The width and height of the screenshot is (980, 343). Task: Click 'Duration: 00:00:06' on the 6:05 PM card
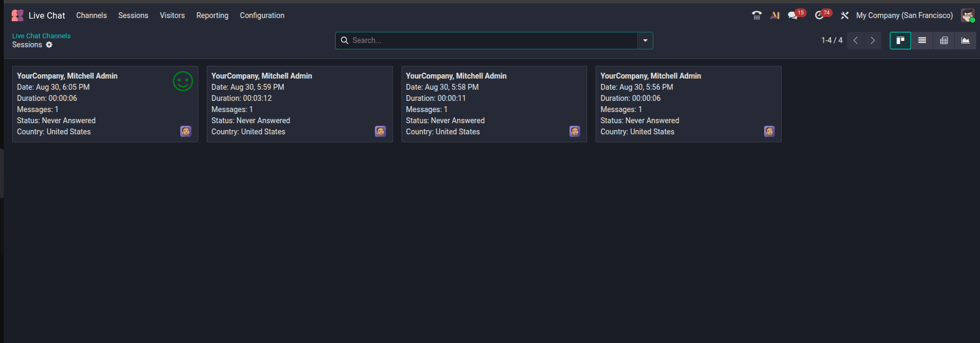click(47, 98)
